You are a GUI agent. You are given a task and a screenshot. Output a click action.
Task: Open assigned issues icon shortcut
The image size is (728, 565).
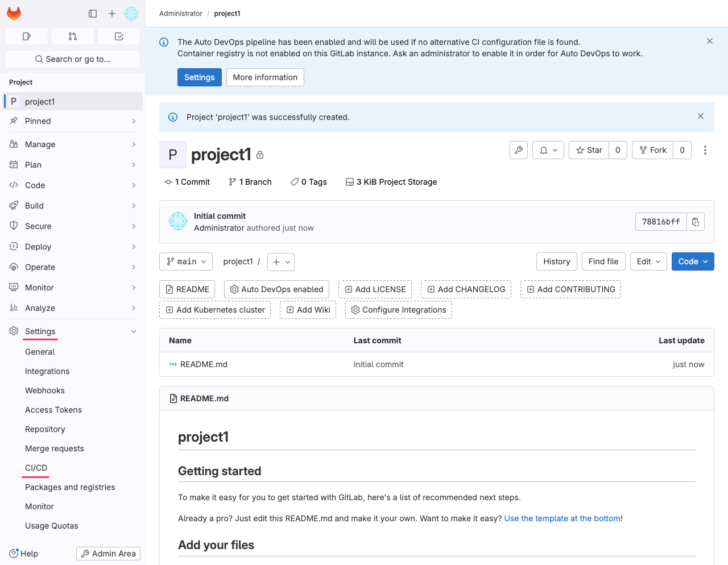click(x=26, y=36)
